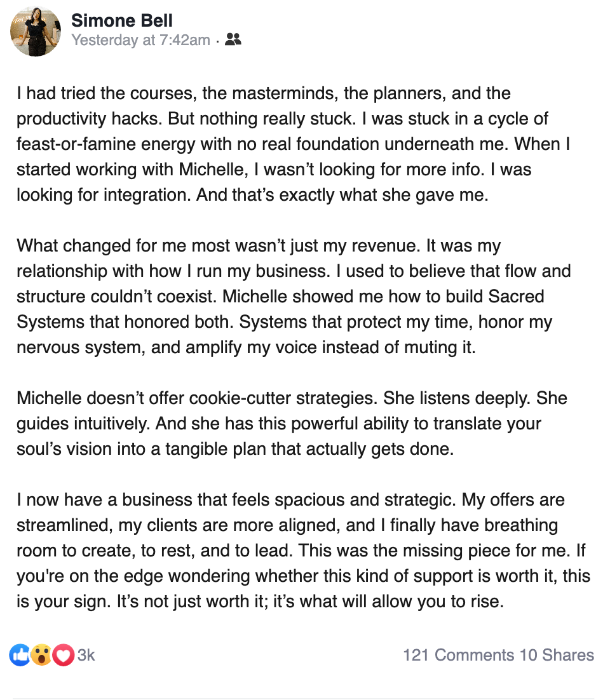Click the red heart Love reaction icon
This screenshot has width=610, height=700.
coord(63,656)
